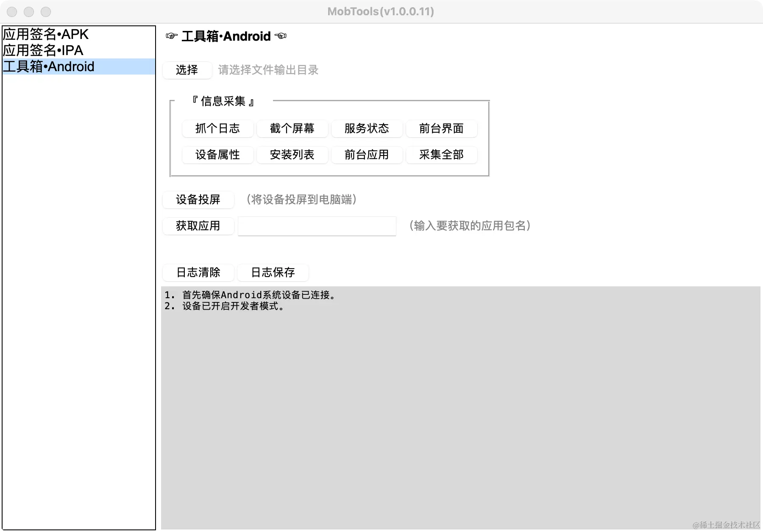Start 设备投屏 screen mirroring
The height and width of the screenshot is (532, 763).
point(198,199)
